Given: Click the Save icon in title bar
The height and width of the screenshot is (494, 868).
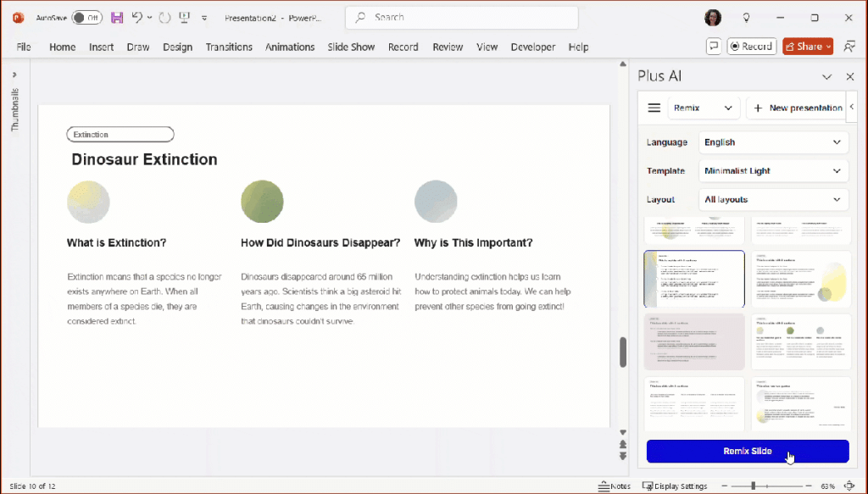Looking at the screenshot, I should [117, 17].
